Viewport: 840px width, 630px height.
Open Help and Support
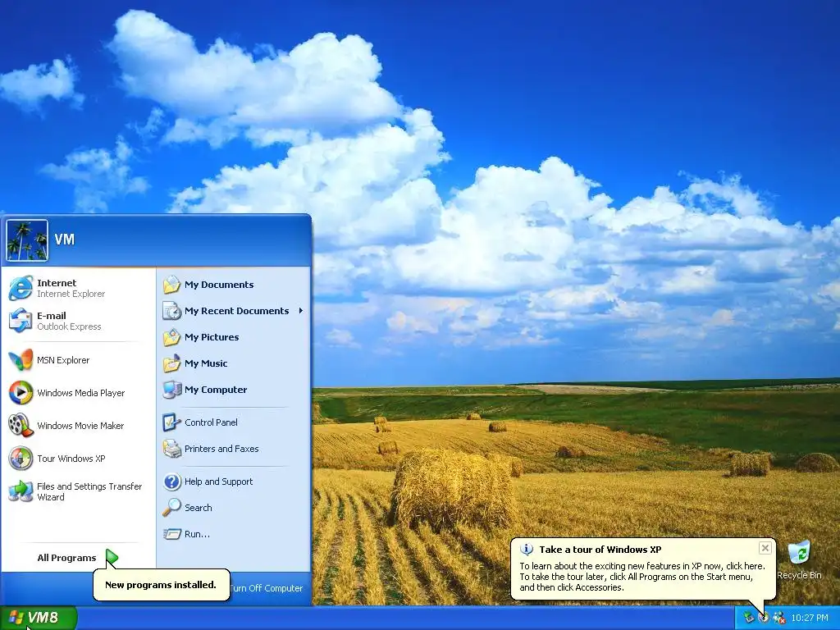[234, 481]
